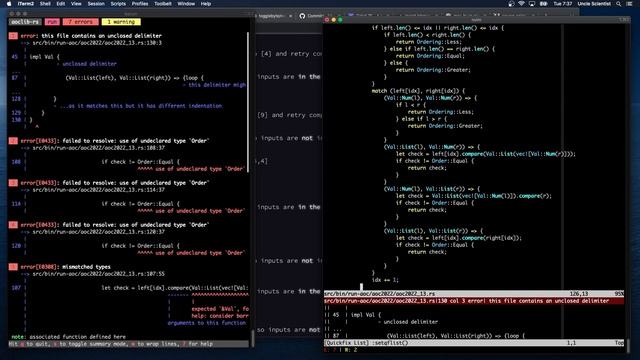Click the '} else if l > r {' line
Screen dimensions: 640x360
coord(421,119)
